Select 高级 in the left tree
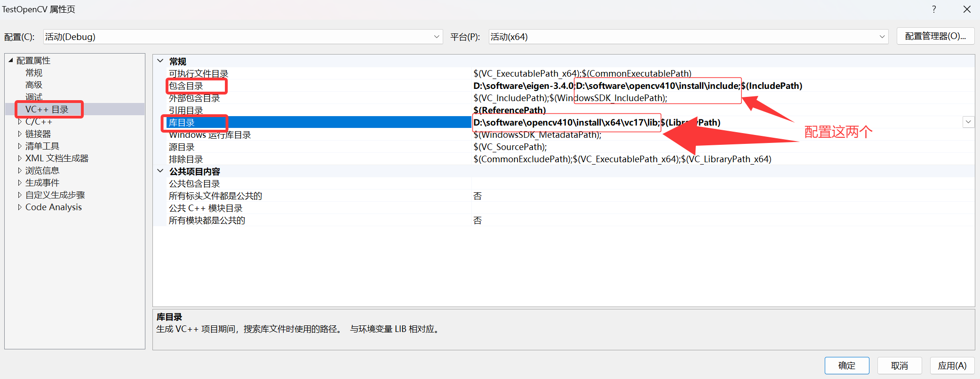Viewport: 980px width, 379px height. pos(34,85)
